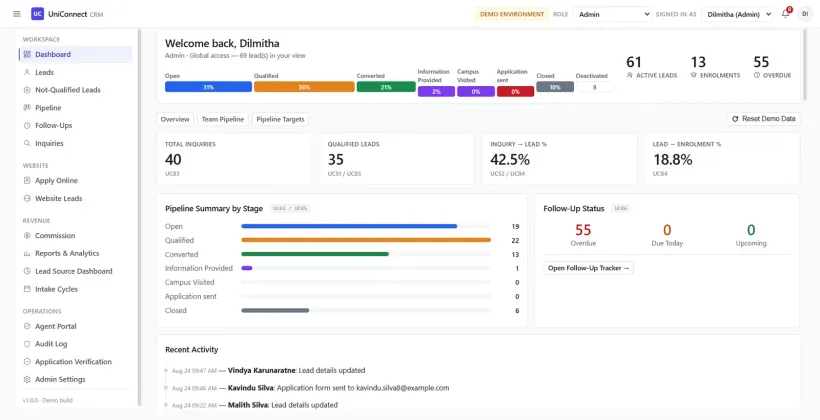Click the Website Leads globe icon

pyautogui.click(x=27, y=198)
